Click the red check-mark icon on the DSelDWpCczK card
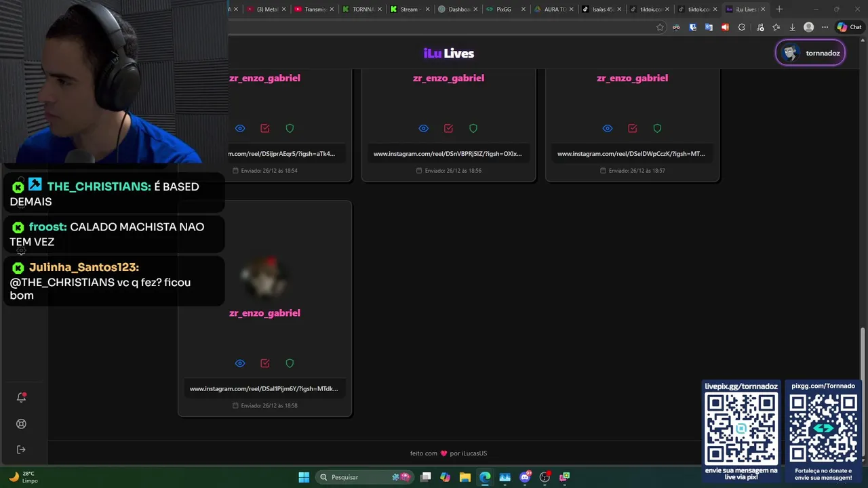The image size is (868, 488). (632, 128)
